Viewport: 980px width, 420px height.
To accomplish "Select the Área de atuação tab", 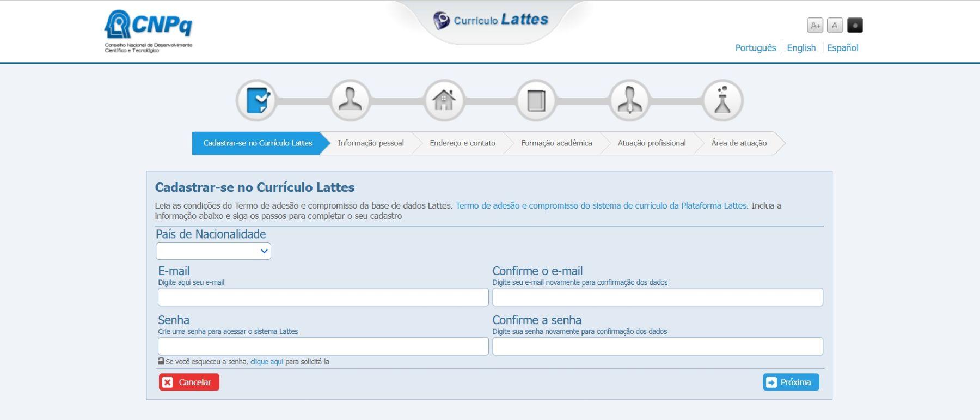I will (x=739, y=143).
